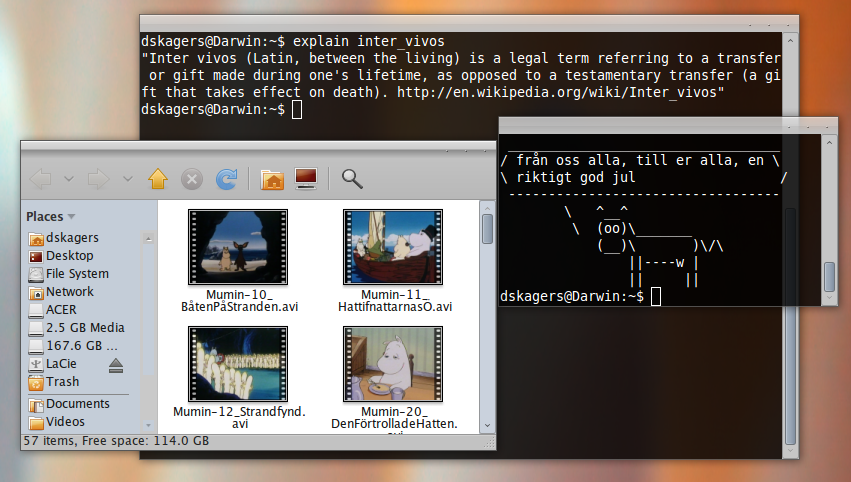Open the ACER drive in sidebar

pyautogui.click(x=61, y=309)
